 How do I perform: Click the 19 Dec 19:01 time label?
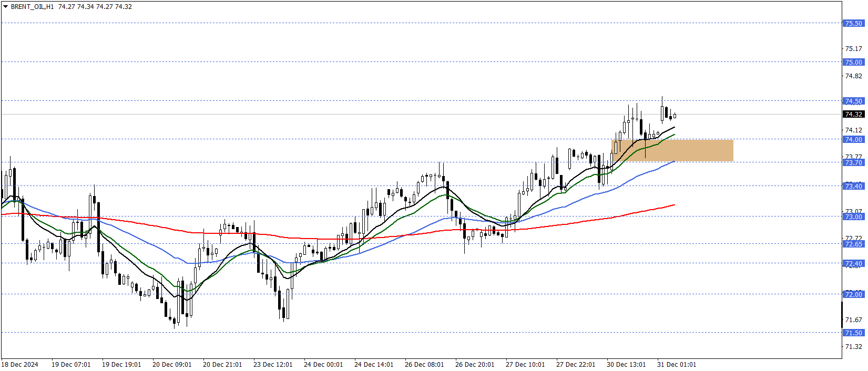(121, 364)
